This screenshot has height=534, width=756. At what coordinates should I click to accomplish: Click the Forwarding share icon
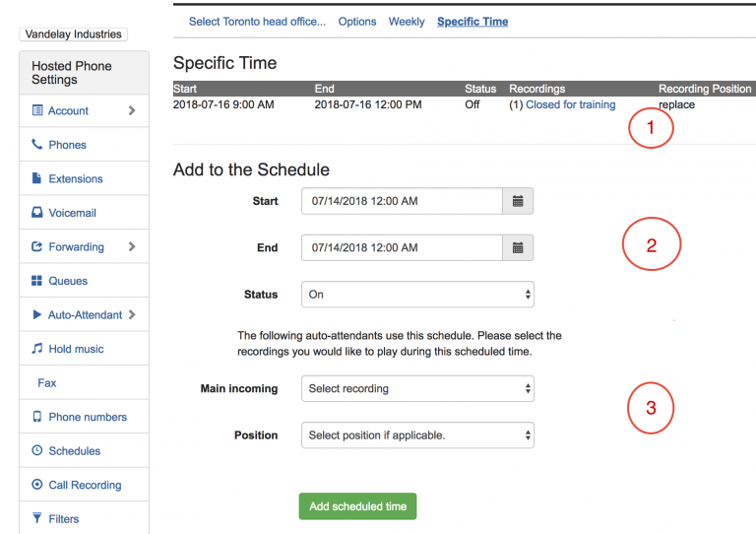(x=37, y=246)
